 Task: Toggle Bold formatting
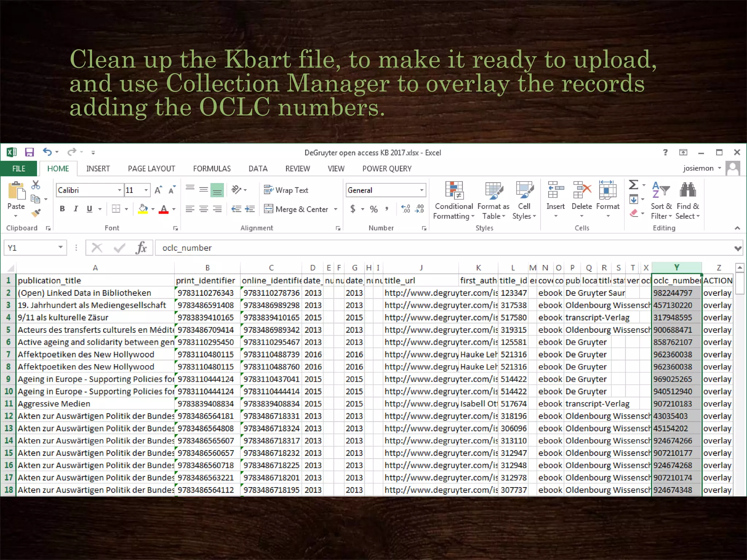(x=62, y=209)
